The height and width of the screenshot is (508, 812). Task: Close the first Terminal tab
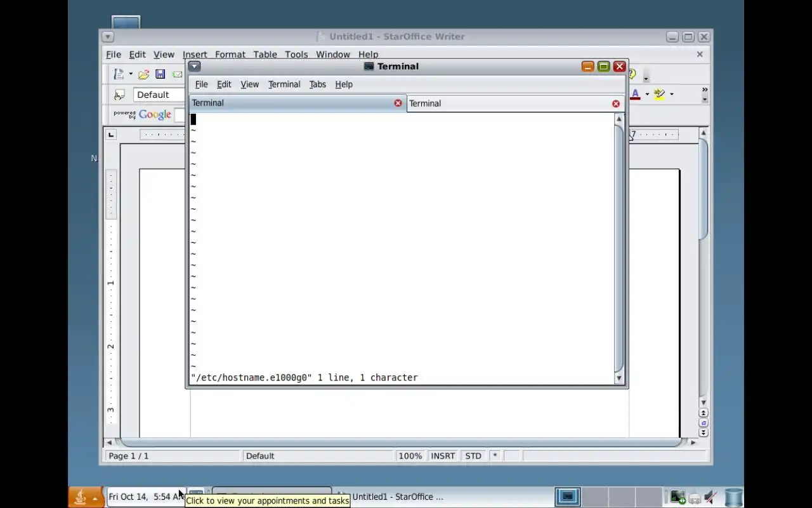point(398,103)
